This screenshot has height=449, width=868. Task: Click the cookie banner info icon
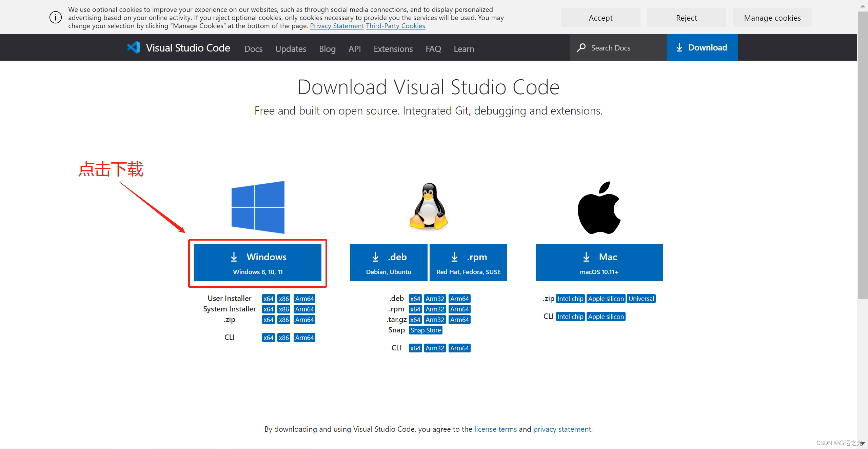coord(56,17)
